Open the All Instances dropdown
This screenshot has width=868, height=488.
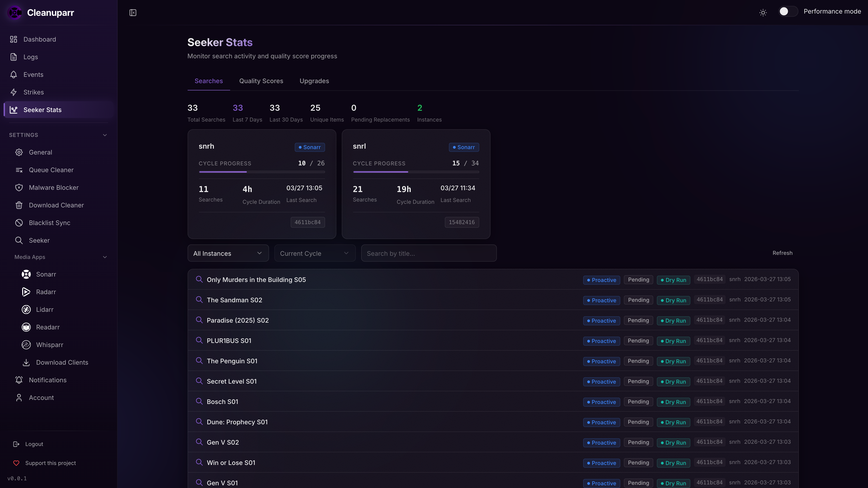228,253
